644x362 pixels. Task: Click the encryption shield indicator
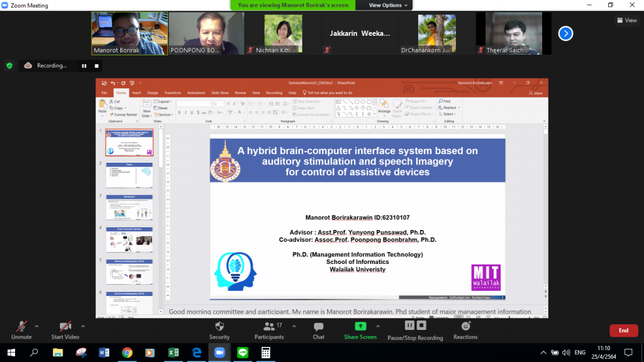point(9,65)
